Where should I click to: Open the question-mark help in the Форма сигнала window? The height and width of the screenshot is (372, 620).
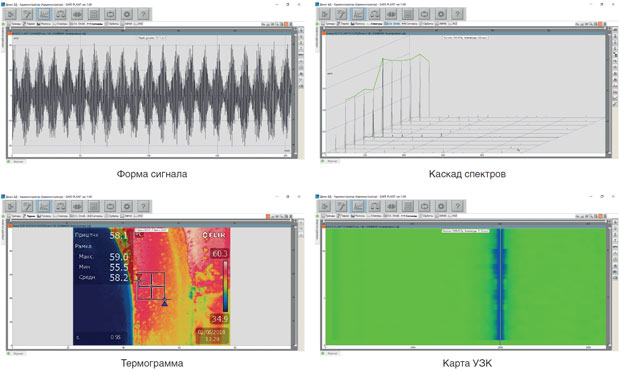144,14
